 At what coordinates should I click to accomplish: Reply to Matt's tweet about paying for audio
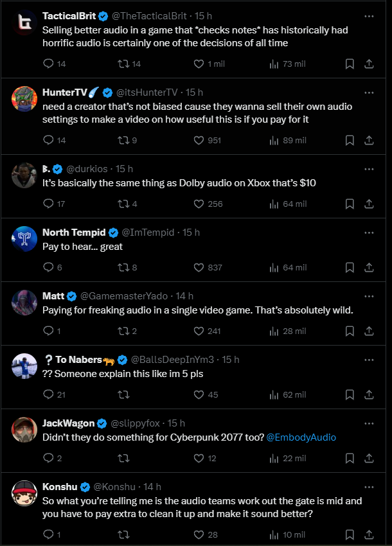pos(49,331)
